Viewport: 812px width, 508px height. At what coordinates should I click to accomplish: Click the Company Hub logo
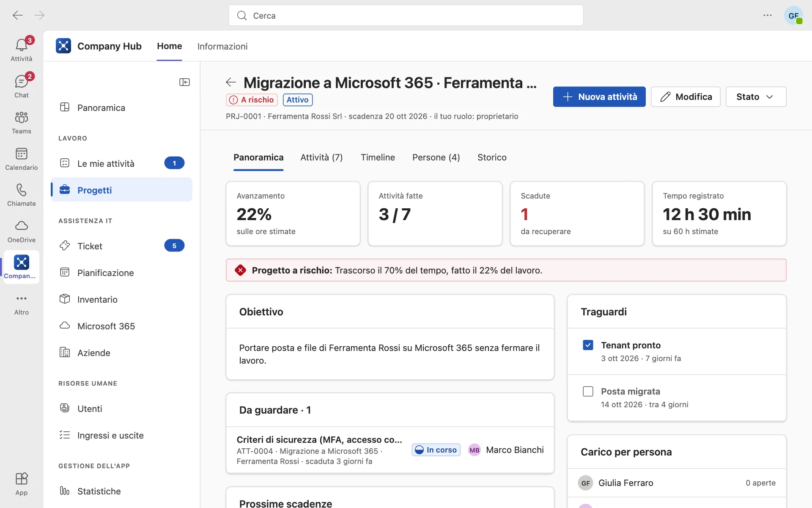coord(63,46)
